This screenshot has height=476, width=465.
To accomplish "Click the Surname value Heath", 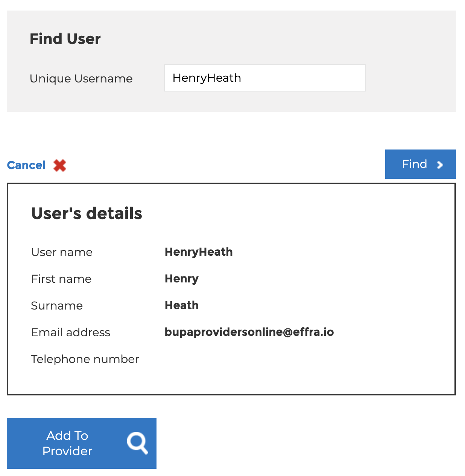I will (x=181, y=305).
